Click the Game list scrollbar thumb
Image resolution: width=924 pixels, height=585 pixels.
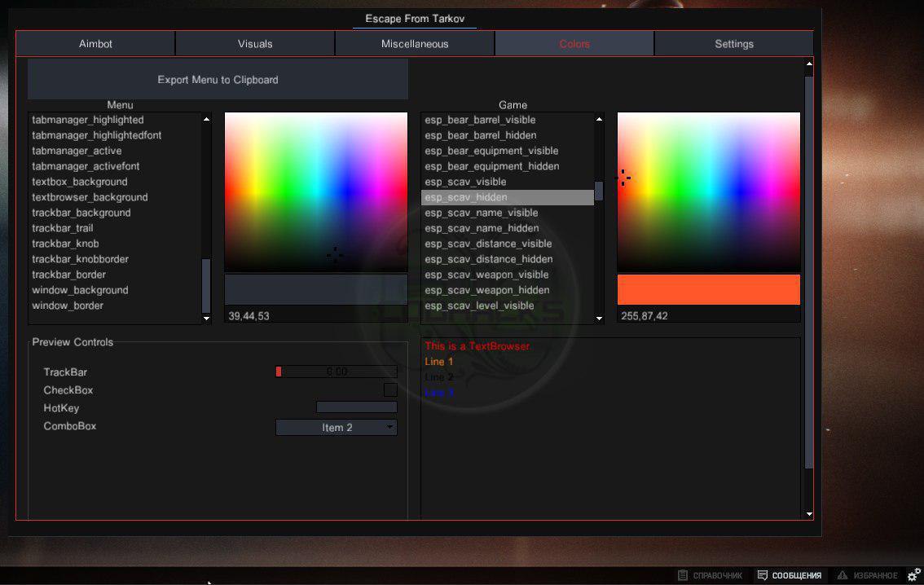pos(600,191)
